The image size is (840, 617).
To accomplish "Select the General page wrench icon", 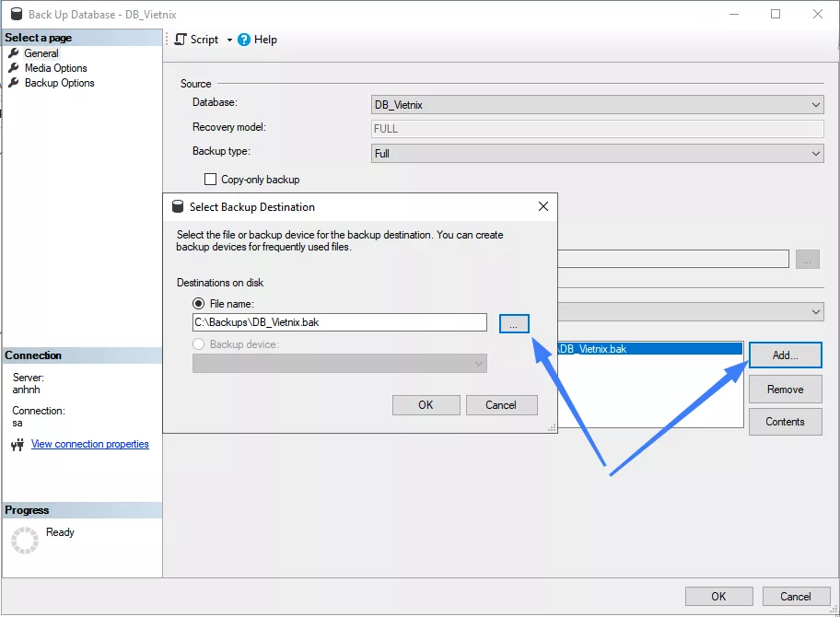I will [14, 53].
